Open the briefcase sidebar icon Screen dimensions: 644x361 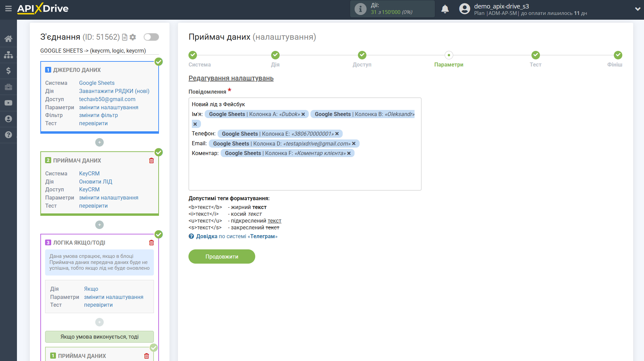(x=8, y=87)
